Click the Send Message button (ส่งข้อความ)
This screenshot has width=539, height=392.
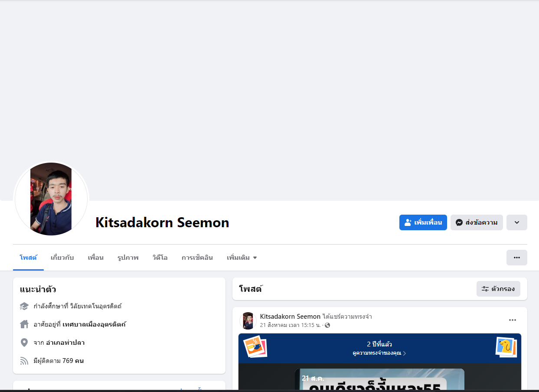click(477, 222)
